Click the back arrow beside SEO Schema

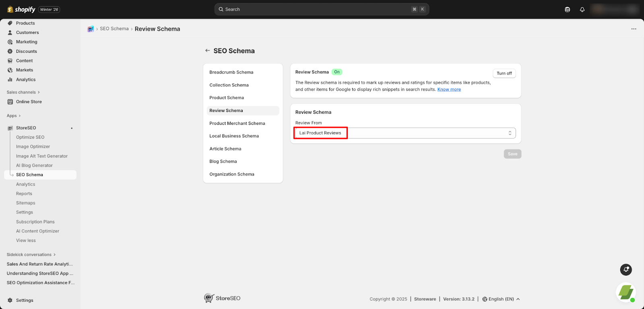click(x=207, y=51)
